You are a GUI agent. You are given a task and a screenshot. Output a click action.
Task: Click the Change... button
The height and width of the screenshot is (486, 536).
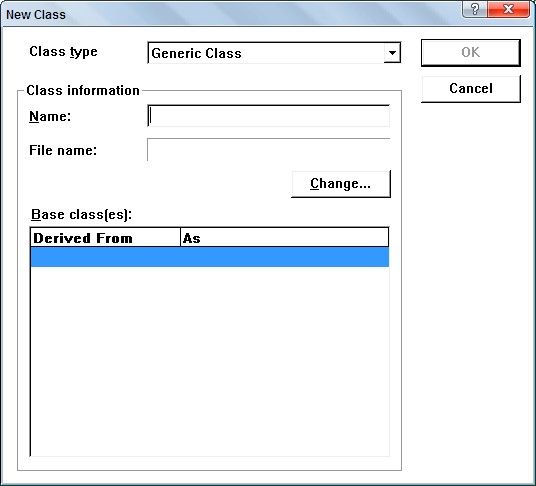coord(341,184)
